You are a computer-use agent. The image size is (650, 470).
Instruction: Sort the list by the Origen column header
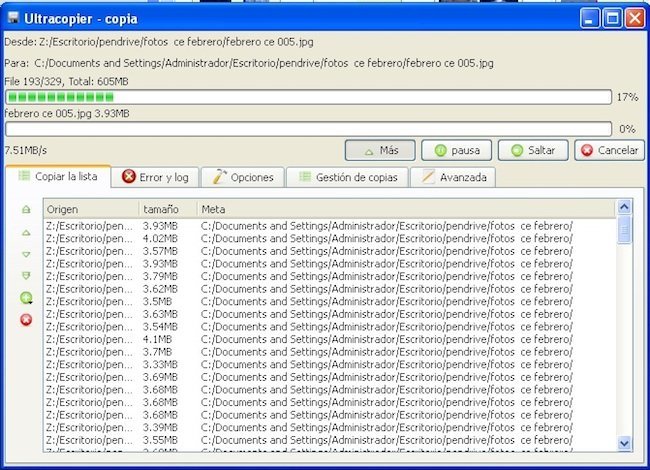point(91,209)
